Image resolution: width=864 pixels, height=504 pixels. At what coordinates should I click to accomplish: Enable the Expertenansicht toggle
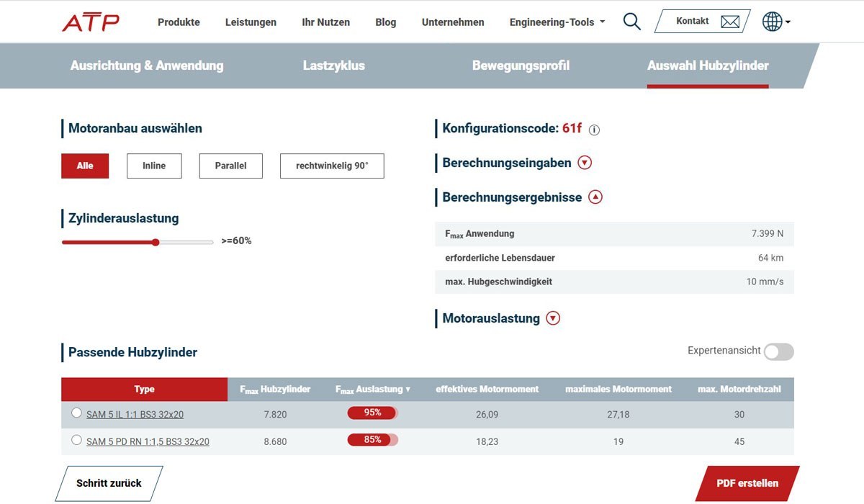click(x=778, y=351)
